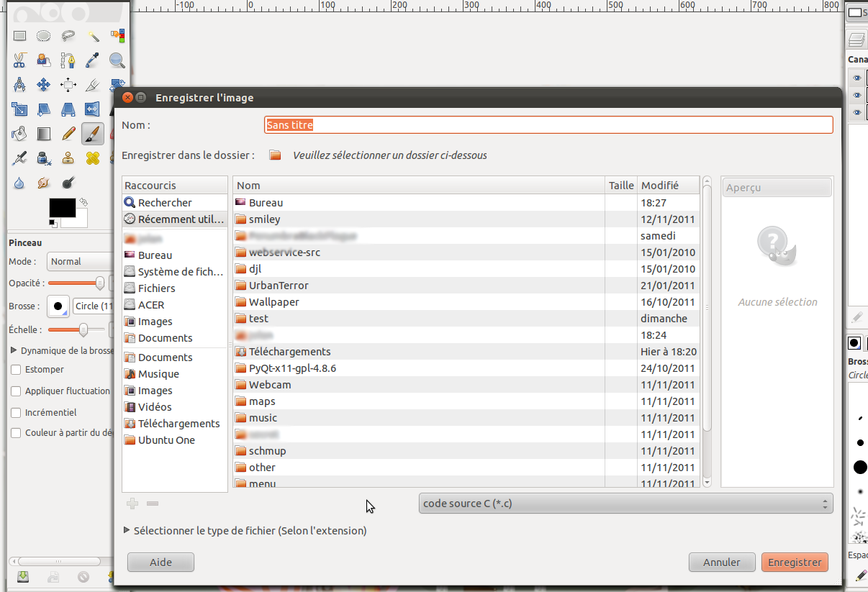Expand Sélectionner le type de fichier
The height and width of the screenshot is (592, 868).
(x=127, y=531)
